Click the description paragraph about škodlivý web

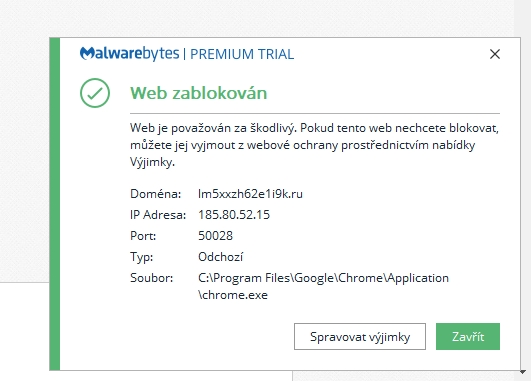point(315,145)
